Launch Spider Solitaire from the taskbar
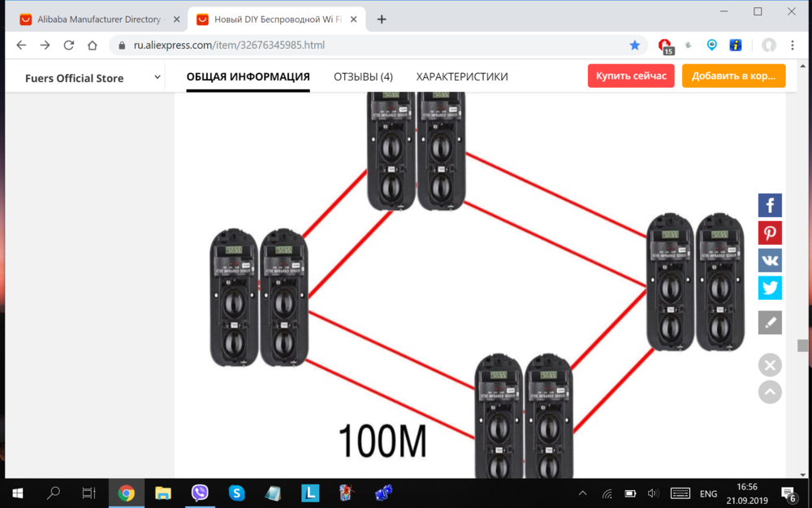This screenshot has height=508, width=812. click(x=345, y=493)
